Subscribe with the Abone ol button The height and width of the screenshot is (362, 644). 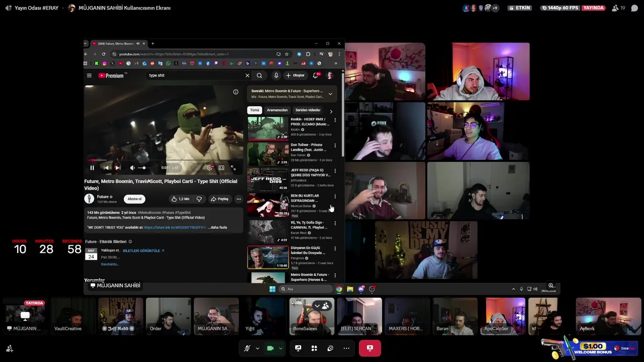[134, 199]
